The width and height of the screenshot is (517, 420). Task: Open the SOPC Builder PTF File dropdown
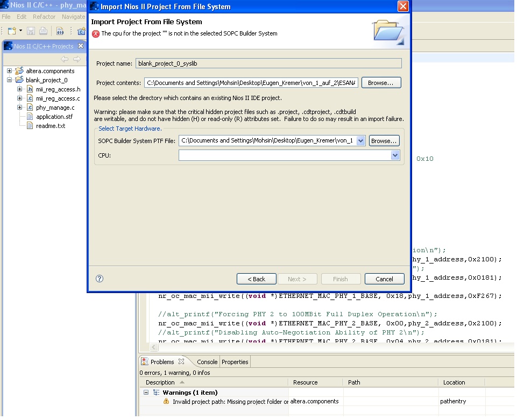[360, 141]
